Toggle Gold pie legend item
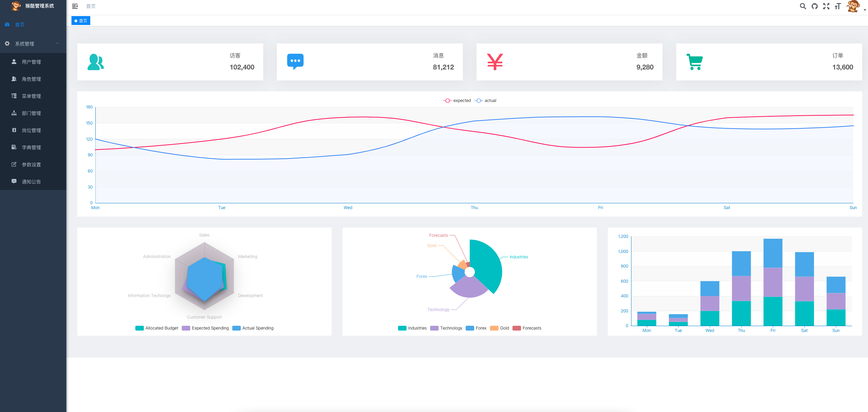Image resolution: width=868 pixels, height=412 pixels. coord(499,328)
